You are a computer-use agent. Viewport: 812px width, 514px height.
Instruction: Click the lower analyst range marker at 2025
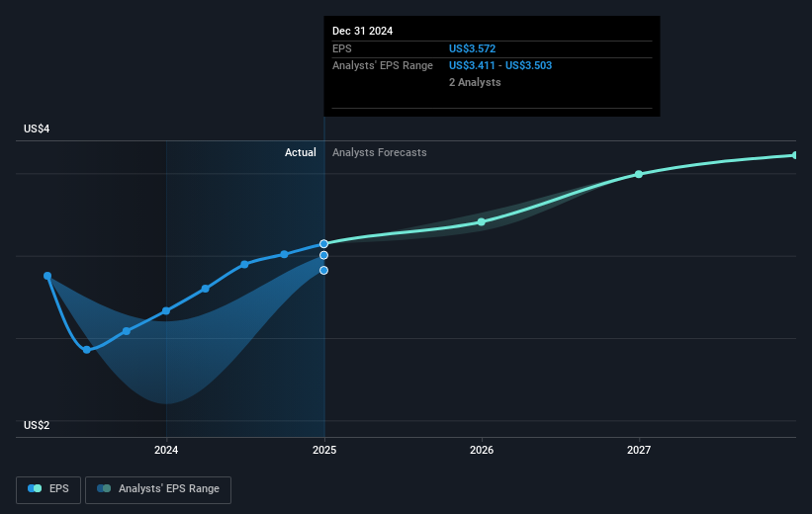click(323, 270)
